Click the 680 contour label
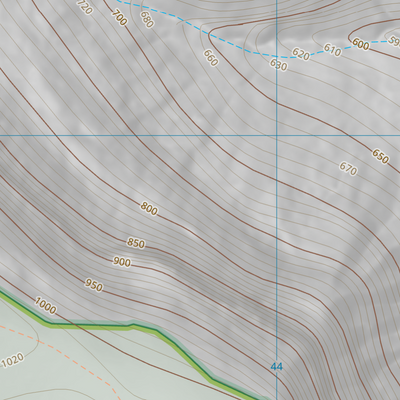400x400 pixels. [147, 20]
